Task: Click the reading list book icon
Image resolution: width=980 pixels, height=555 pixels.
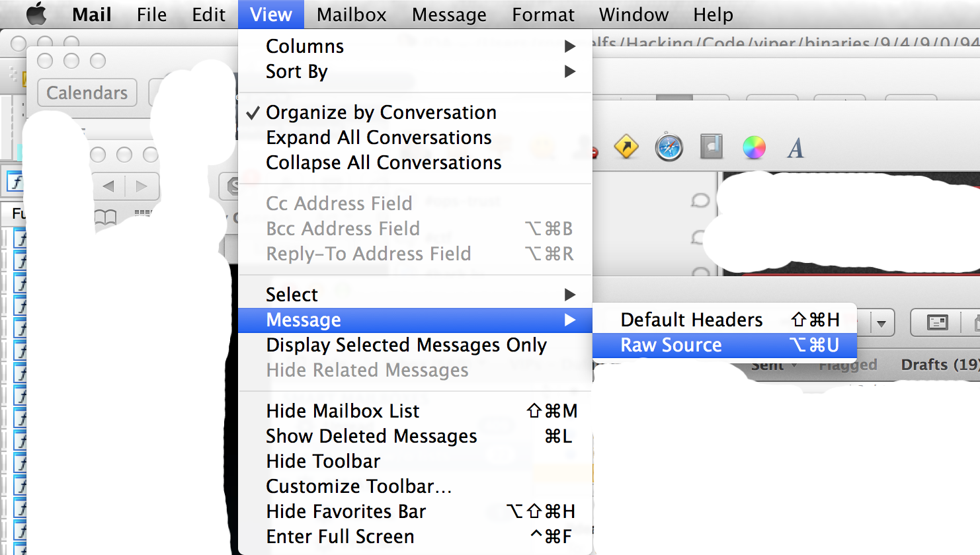Action: [105, 217]
